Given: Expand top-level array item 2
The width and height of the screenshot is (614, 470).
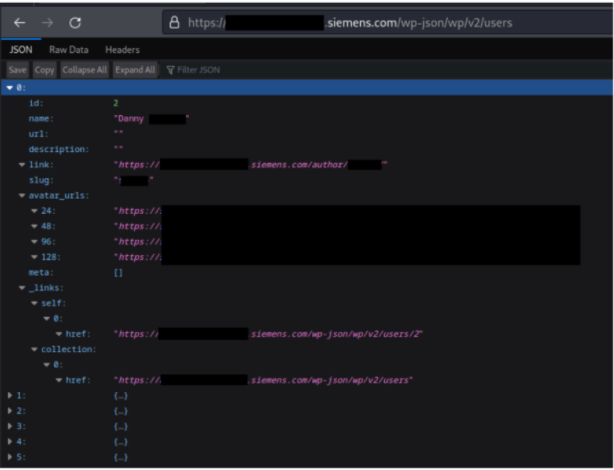Looking at the screenshot, I should (x=10, y=411).
